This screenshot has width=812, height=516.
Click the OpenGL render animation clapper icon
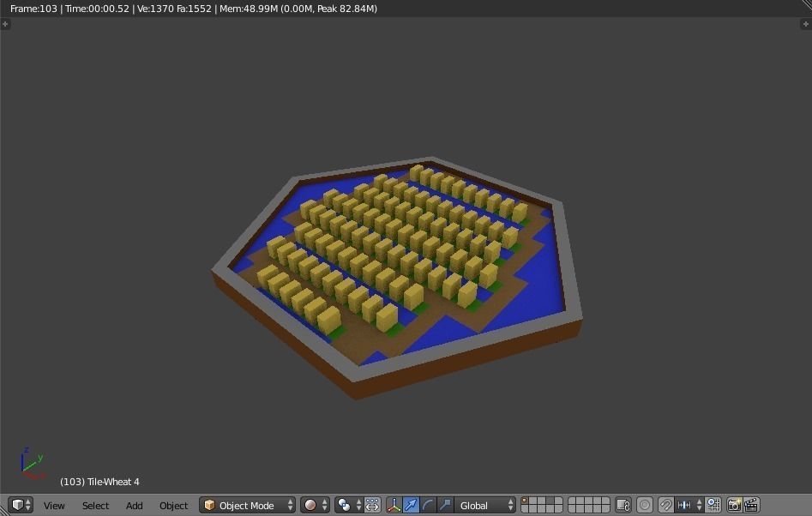tap(751, 505)
